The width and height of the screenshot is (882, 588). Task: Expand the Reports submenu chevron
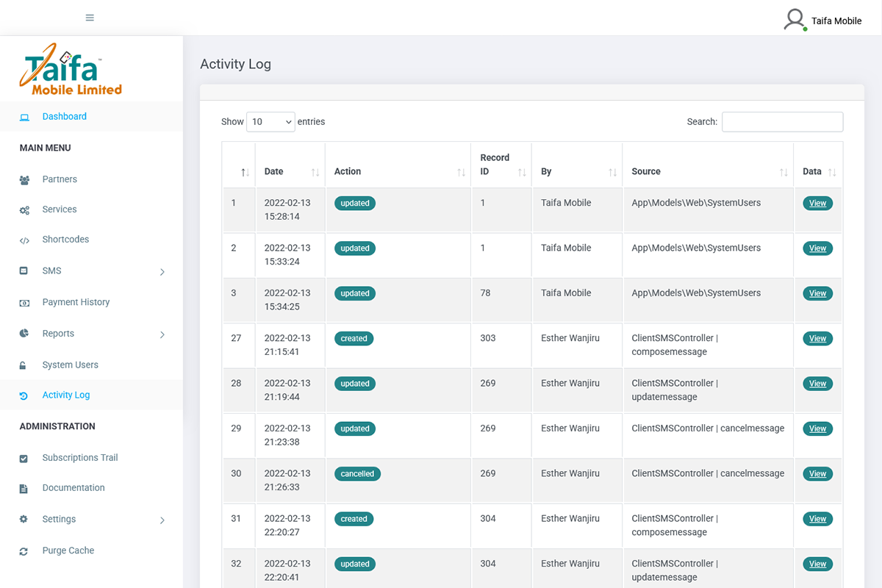pyautogui.click(x=162, y=334)
